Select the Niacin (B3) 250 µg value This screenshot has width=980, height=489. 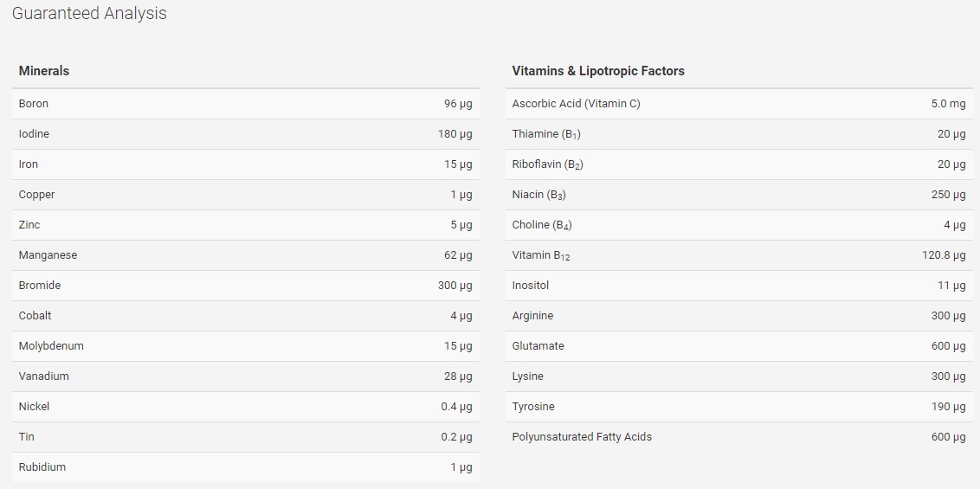click(x=948, y=195)
